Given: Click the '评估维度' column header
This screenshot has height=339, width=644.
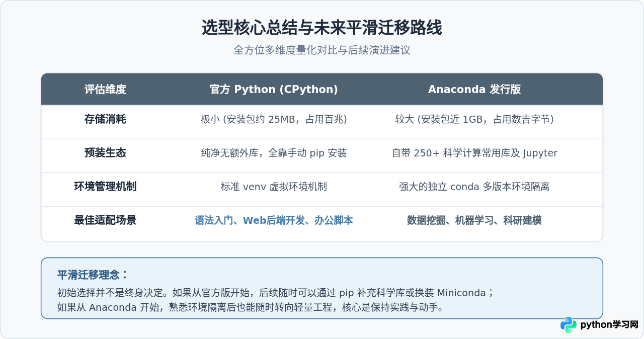Looking at the screenshot, I should [105, 90].
